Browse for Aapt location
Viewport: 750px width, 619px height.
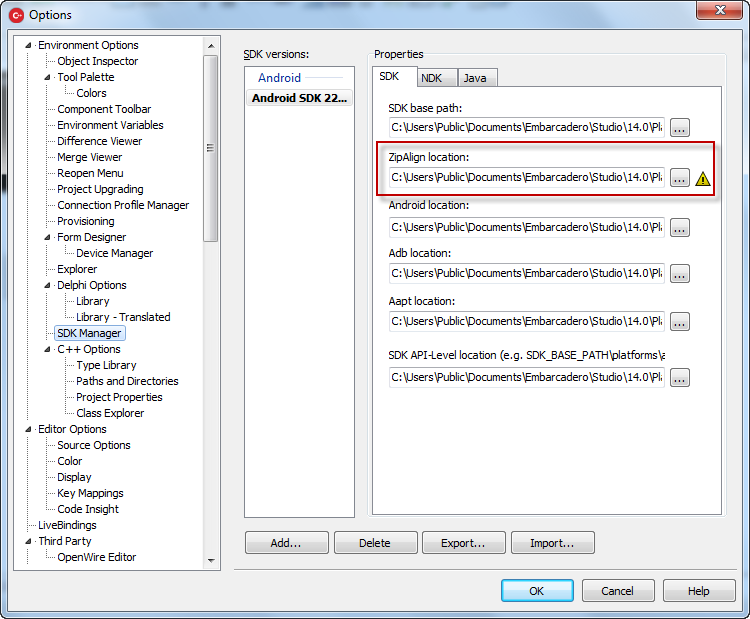[679, 321]
